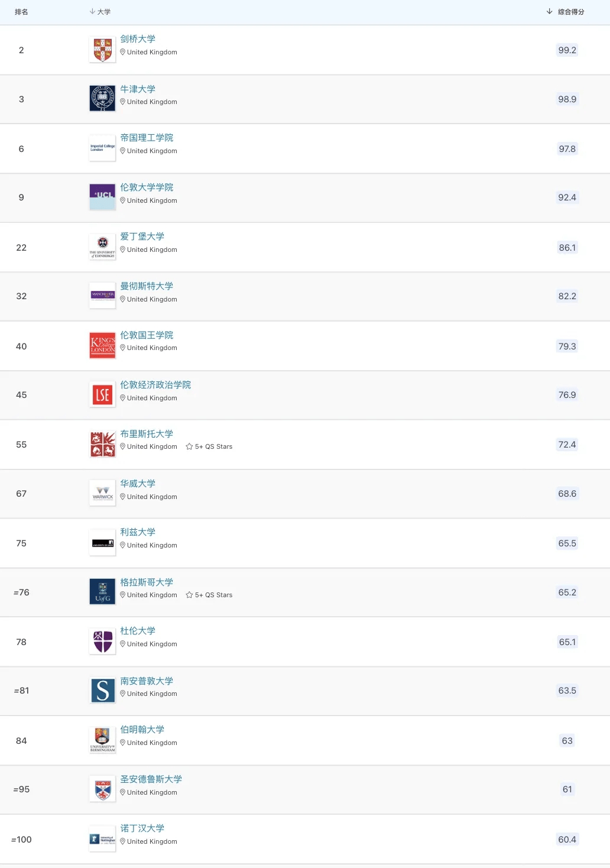Click the 5+ QS Stars badge for 格拉斯哥大学
610x868 pixels.
pyautogui.click(x=209, y=595)
